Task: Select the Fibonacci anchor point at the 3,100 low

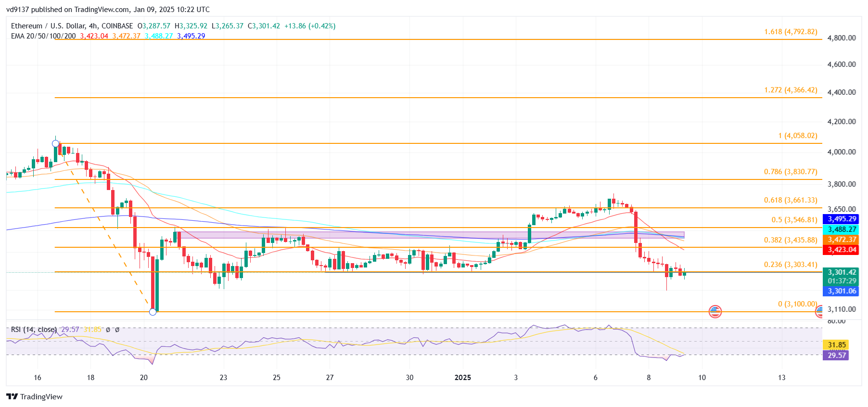Action: tap(153, 312)
